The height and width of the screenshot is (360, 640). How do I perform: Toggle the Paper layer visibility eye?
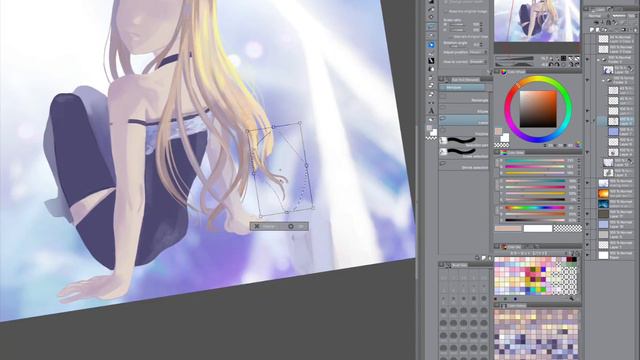point(588,255)
